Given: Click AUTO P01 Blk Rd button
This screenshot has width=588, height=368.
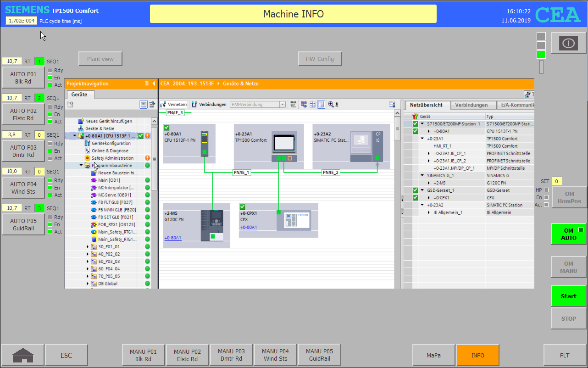Looking at the screenshot, I should pyautogui.click(x=23, y=77).
